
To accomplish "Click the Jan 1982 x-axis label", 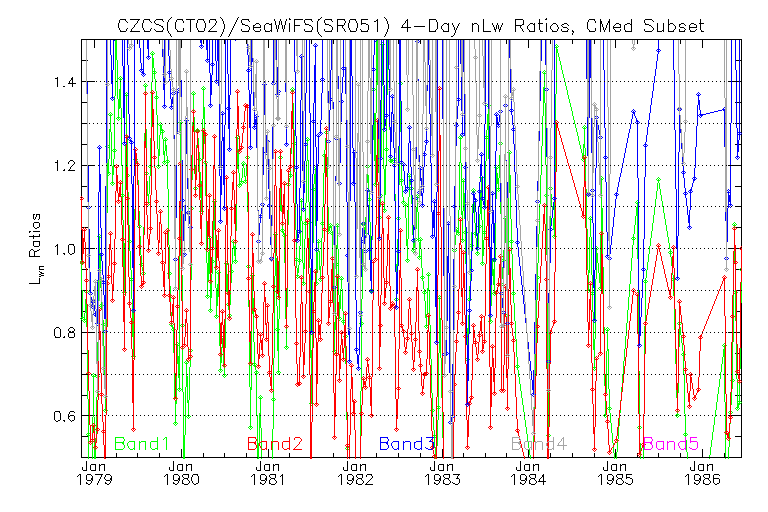I will coord(355,473).
